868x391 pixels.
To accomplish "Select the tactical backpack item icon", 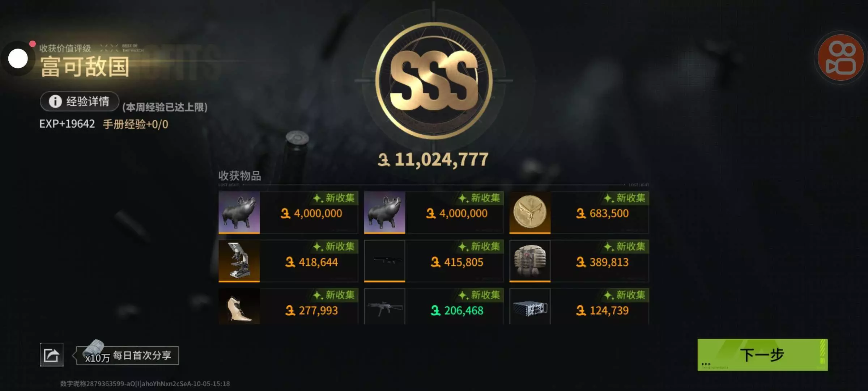I will (x=530, y=261).
